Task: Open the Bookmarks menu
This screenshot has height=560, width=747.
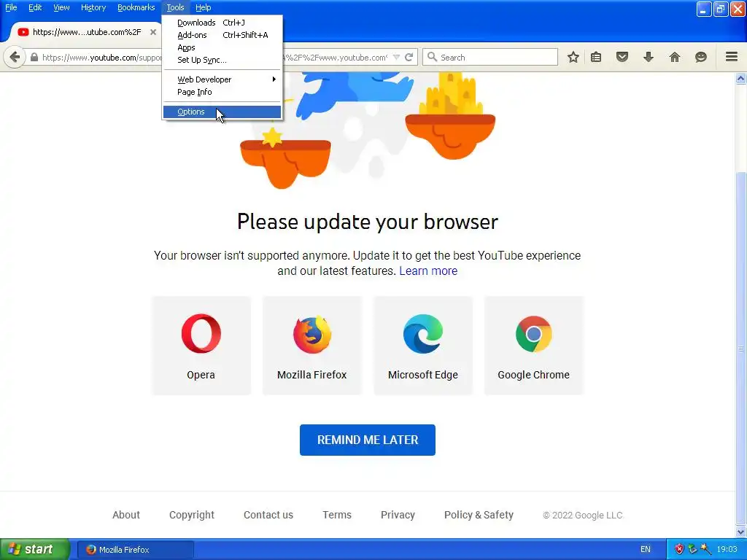Action: pyautogui.click(x=136, y=7)
